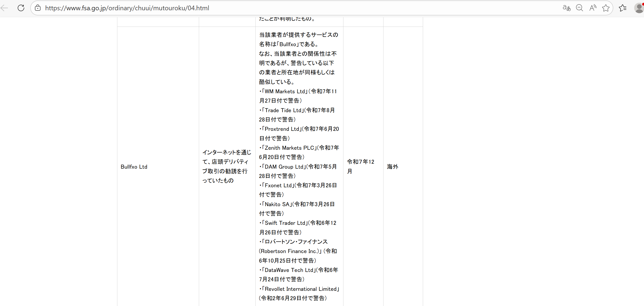Click the Swift Trader Ltd entry text

(285, 223)
